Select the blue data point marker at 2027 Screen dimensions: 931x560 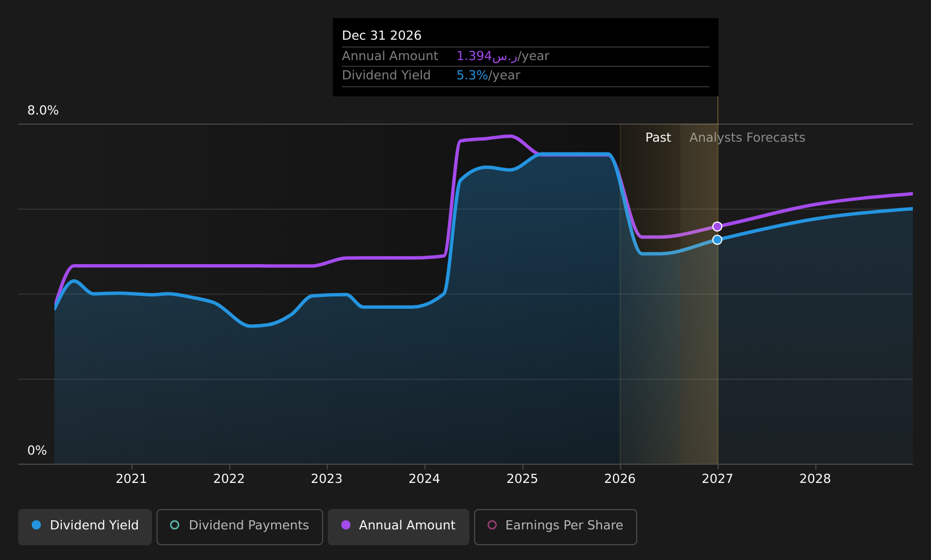tap(717, 240)
